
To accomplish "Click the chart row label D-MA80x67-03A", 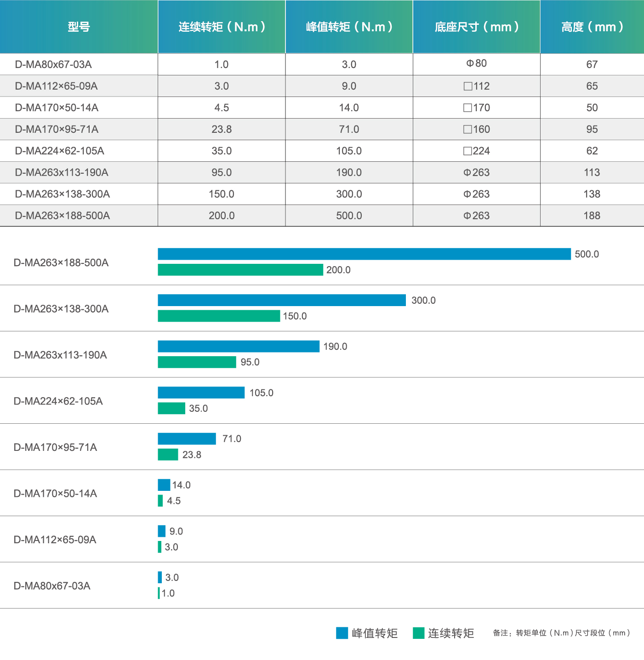I will tap(52, 586).
